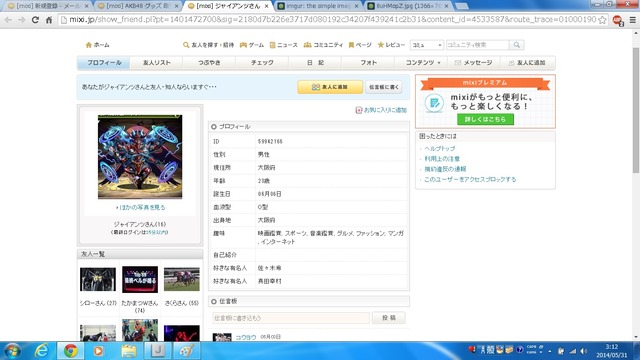This screenshot has height=360, width=640.
Task: Open the Paint application in the taskbar
Action: (187, 351)
